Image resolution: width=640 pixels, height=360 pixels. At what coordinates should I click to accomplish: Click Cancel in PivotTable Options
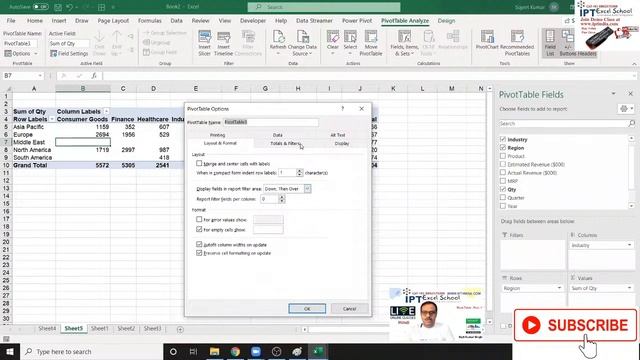pos(349,309)
